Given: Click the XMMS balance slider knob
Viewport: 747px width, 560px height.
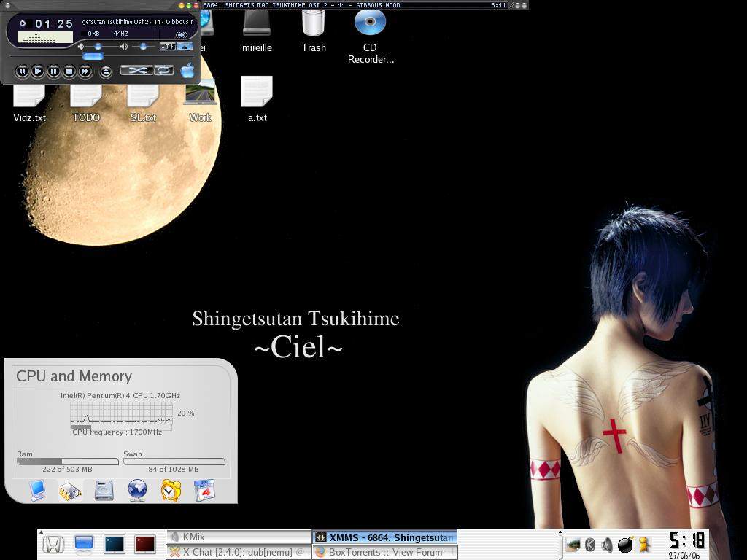Looking at the screenshot, I should (143, 47).
